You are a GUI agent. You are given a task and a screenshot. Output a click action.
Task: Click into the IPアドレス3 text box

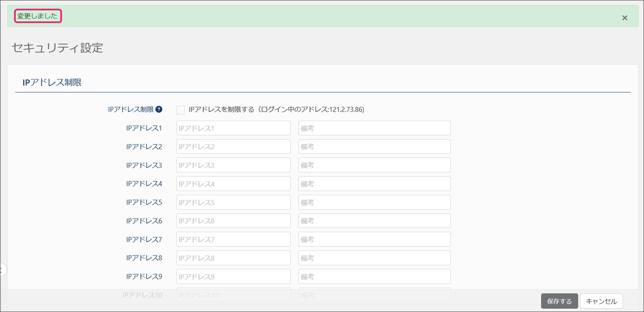click(x=233, y=165)
